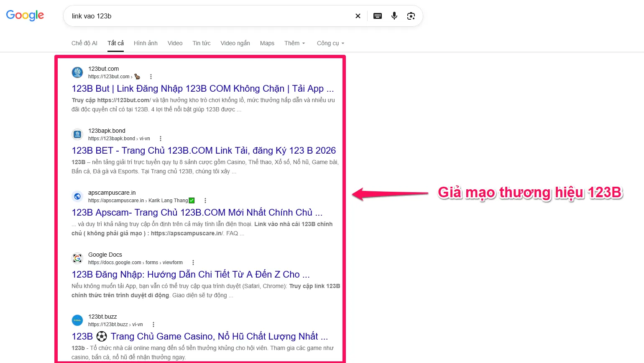Click the https://123bt.buzz › vi-vn breadcrumb

click(115, 324)
